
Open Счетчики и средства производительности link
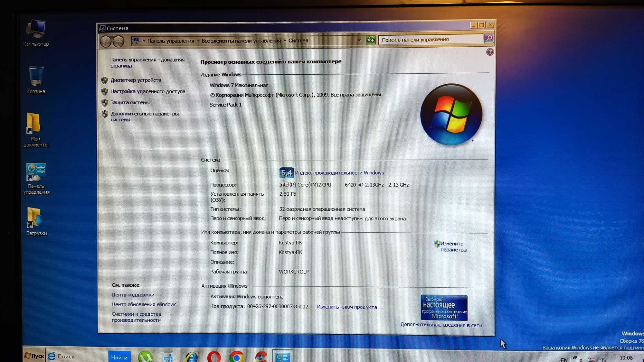(136, 317)
